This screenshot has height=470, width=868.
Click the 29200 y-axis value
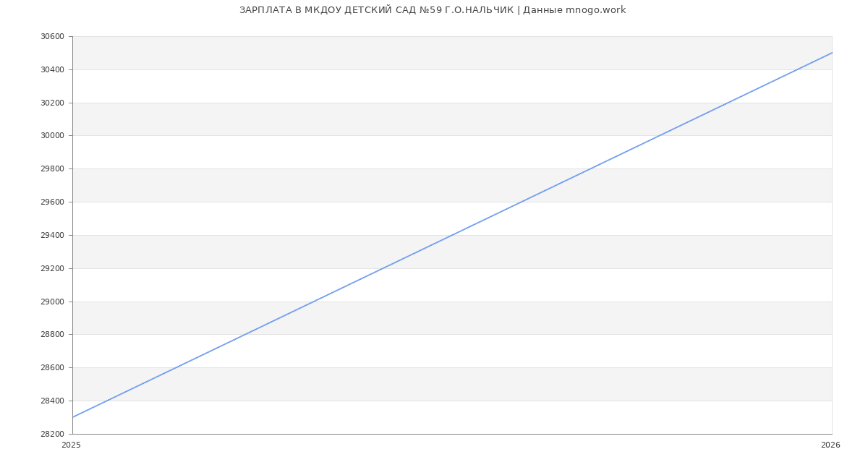[x=52, y=269]
